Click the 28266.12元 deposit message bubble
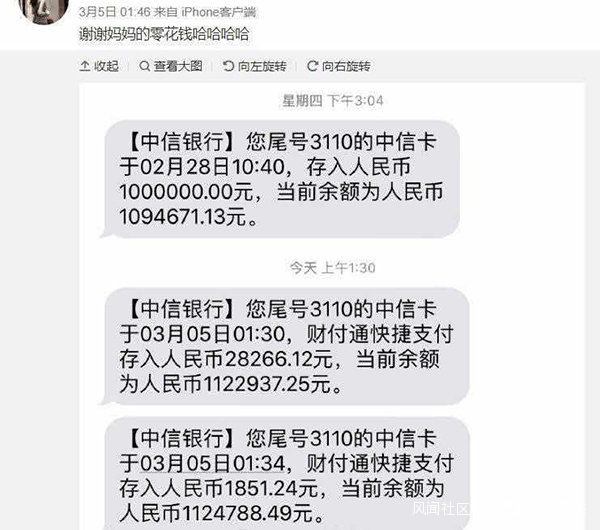Screen dimensions: 600x530 pos(285,346)
